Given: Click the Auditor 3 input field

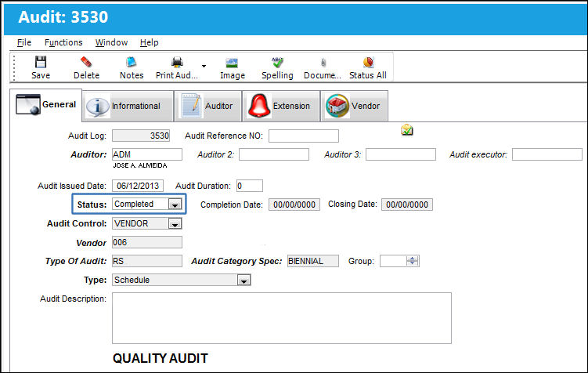Looking at the screenshot, I should (401, 154).
